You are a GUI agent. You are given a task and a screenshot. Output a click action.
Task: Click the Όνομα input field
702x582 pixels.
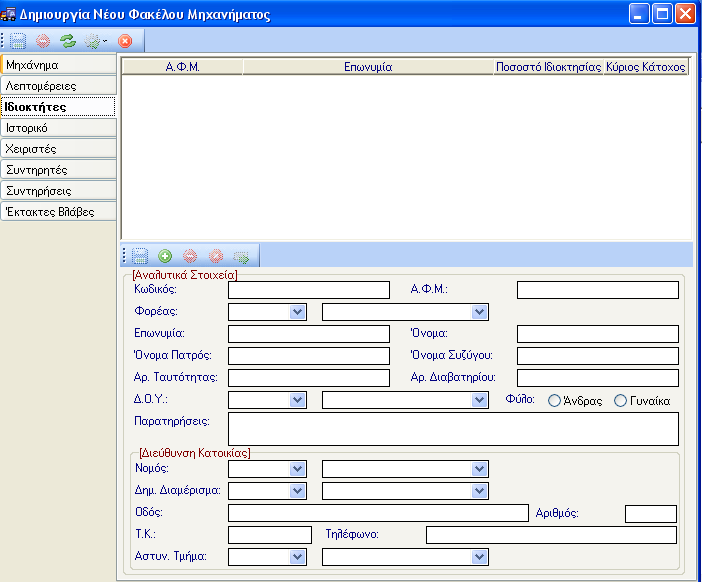click(598, 334)
